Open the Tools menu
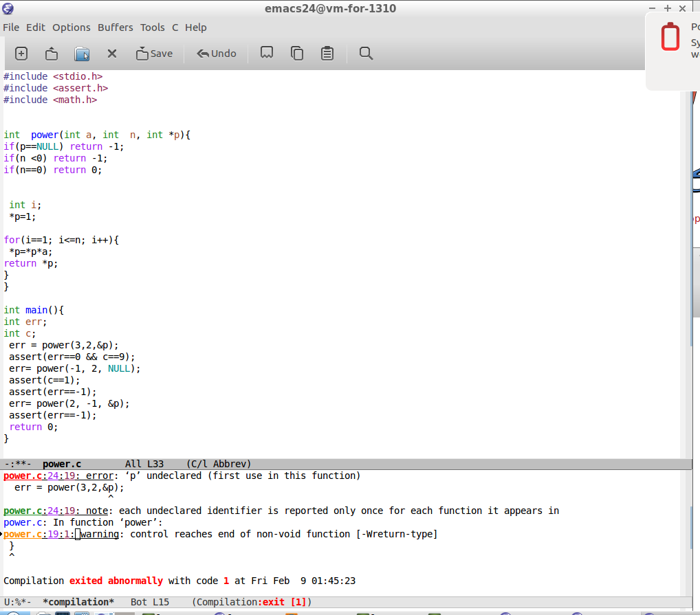 [152, 27]
